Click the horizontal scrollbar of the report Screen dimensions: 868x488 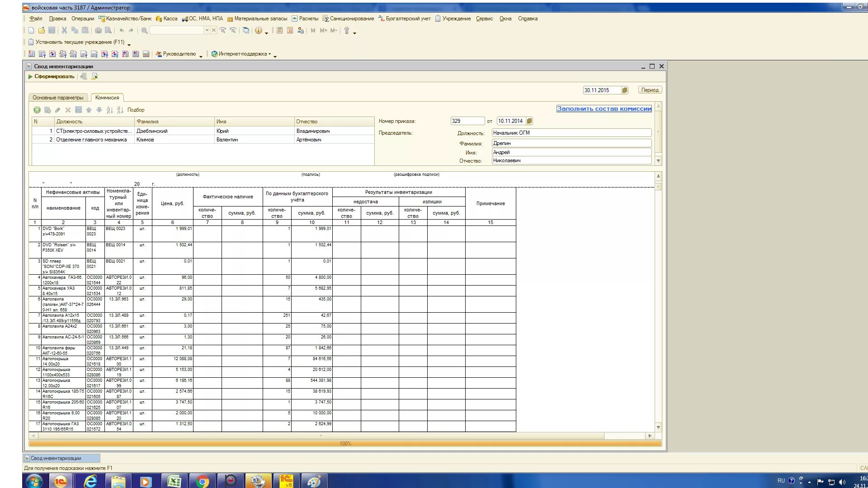316,436
